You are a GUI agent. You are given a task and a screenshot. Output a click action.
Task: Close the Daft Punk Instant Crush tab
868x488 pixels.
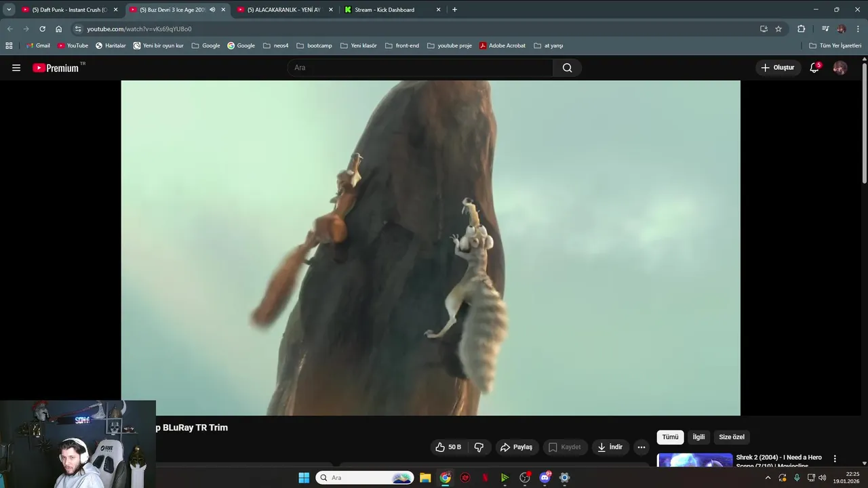click(x=115, y=10)
